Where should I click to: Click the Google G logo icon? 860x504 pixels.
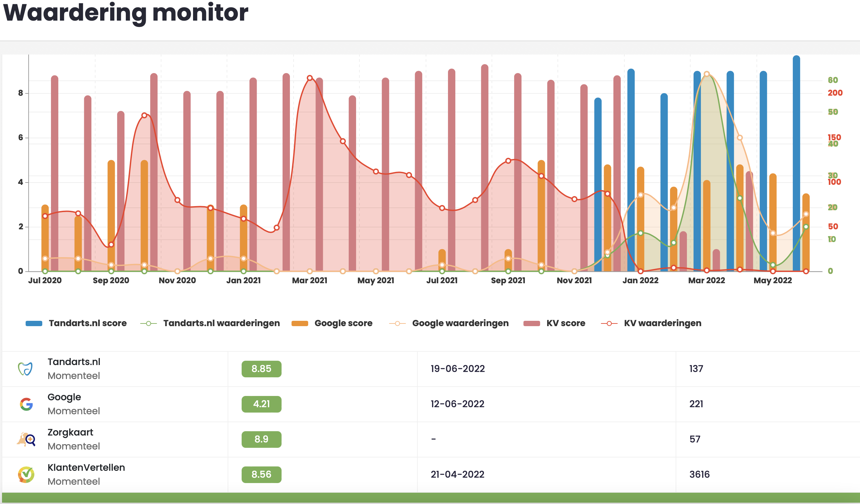pos(26,404)
